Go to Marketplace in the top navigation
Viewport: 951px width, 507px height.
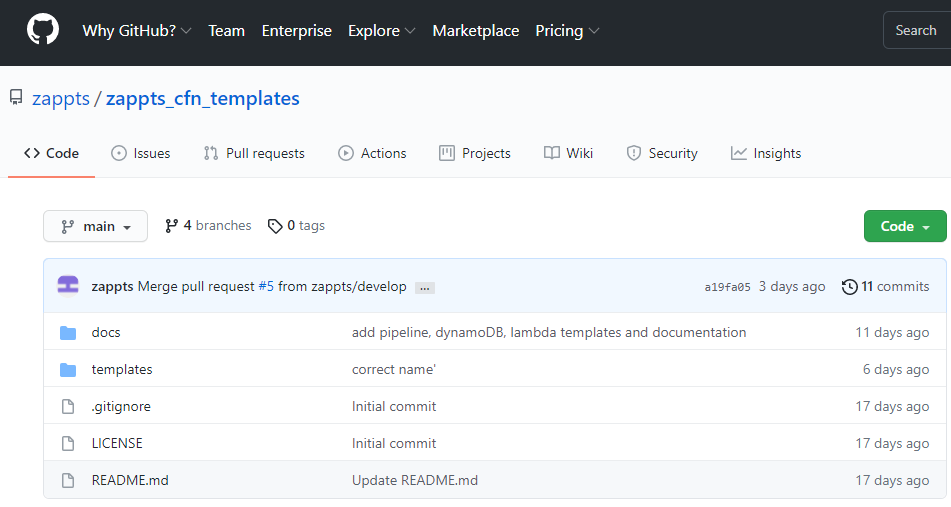point(476,30)
